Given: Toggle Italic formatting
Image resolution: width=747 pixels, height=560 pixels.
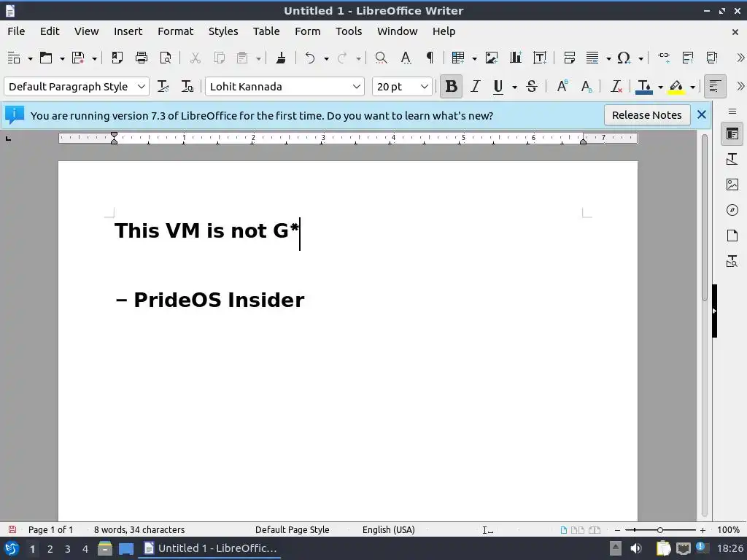Looking at the screenshot, I should coord(475,87).
